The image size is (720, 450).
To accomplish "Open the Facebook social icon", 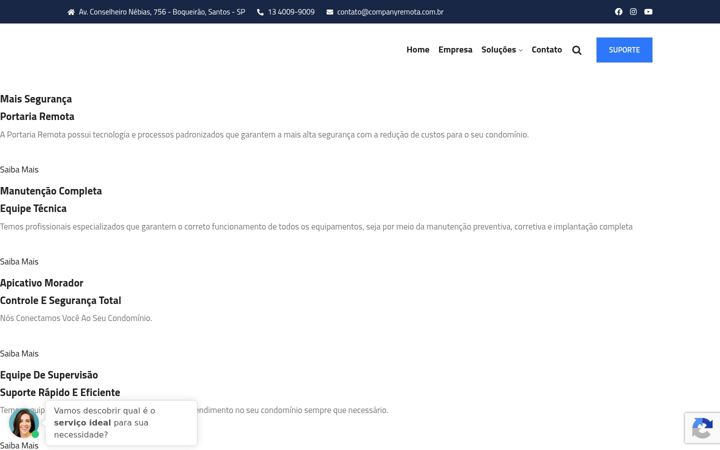I will click(619, 12).
